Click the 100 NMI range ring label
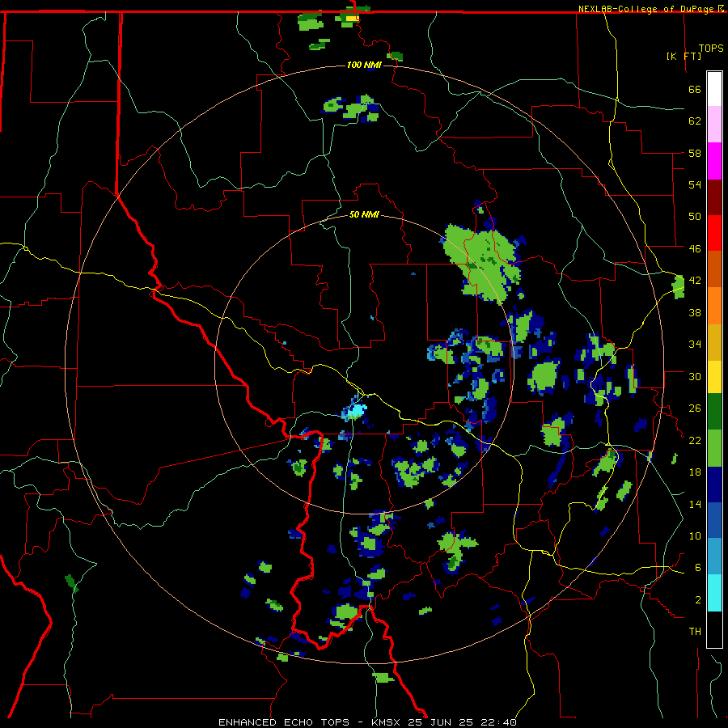The image size is (728, 728). pos(365,65)
